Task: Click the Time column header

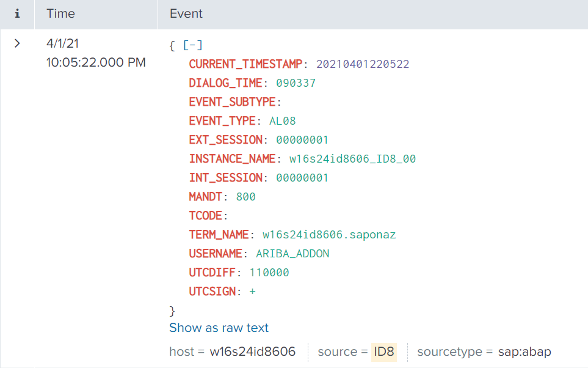Action: pos(61,13)
